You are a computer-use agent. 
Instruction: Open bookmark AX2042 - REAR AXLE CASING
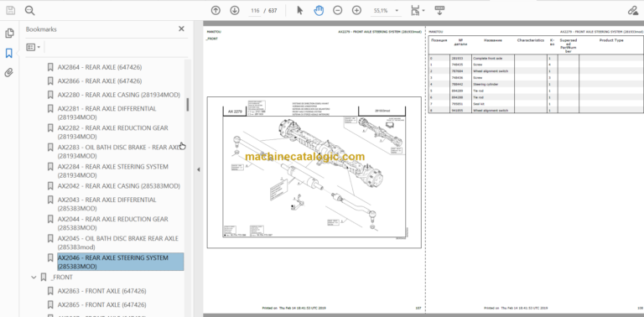click(x=119, y=186)
